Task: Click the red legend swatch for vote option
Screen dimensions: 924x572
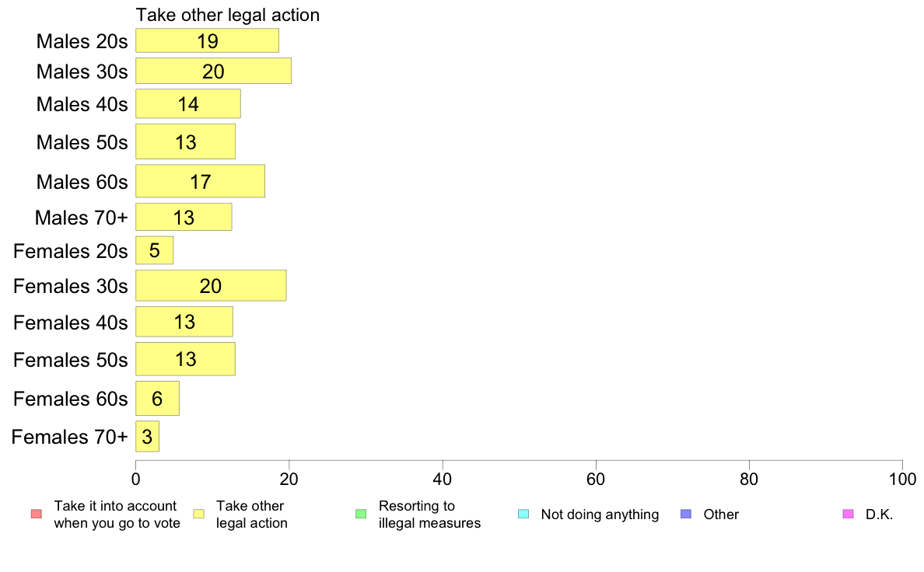Action: click(x=37, y=514)
